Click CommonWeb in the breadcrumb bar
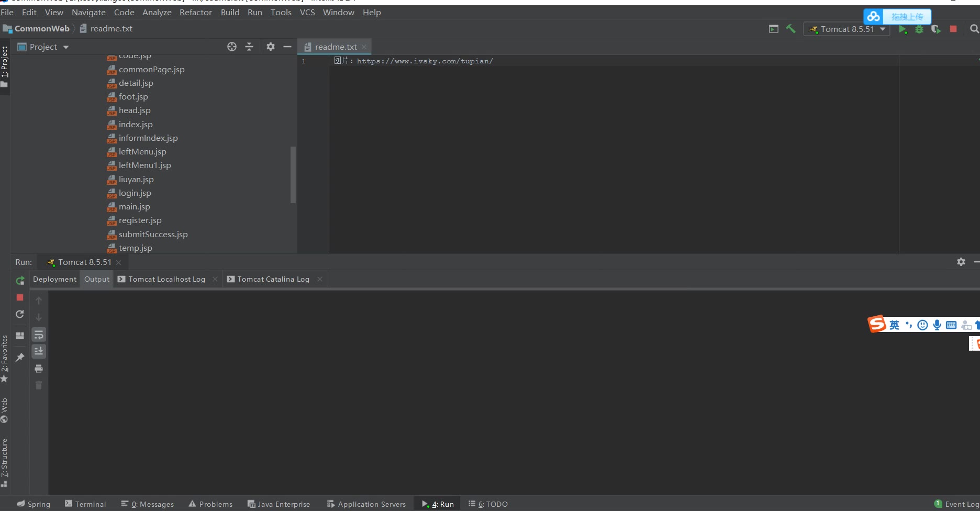This screenshot has width=980, height=511. click(42, 29)
